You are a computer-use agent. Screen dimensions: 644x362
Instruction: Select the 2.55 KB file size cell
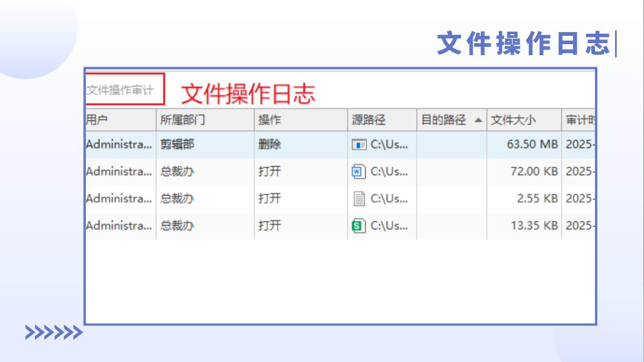pos(524,198)
